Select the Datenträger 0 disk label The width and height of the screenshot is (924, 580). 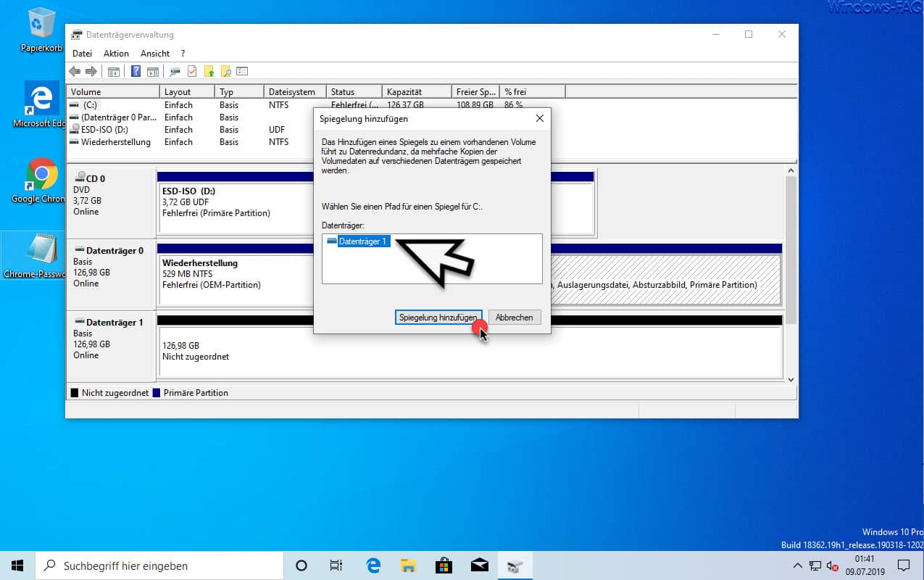[111, 274]
